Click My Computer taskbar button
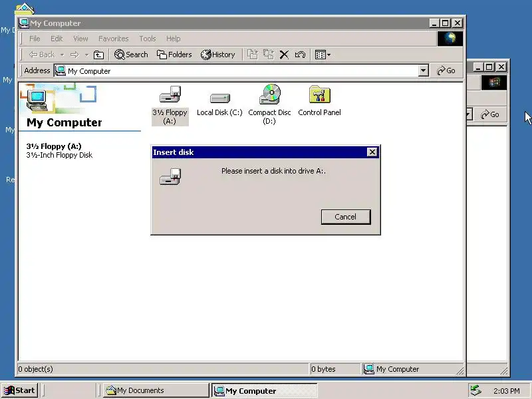 264,391
